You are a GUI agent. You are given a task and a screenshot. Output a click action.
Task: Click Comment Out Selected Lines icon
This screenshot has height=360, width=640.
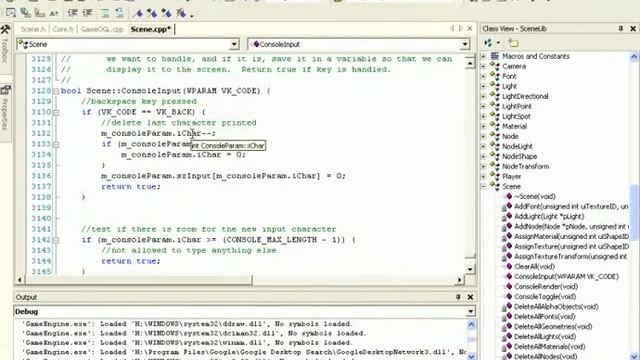105,13
